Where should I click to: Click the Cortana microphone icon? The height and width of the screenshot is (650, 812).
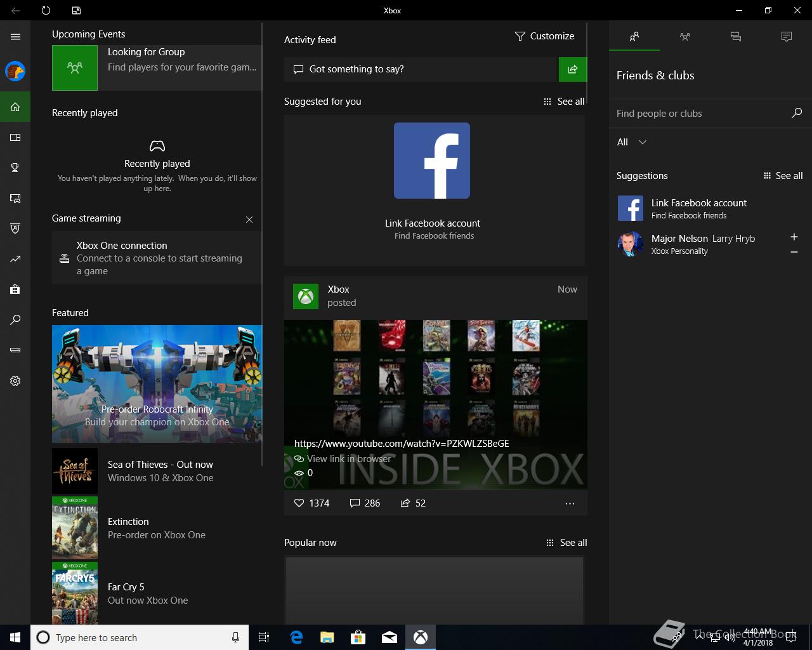[236, 637]
